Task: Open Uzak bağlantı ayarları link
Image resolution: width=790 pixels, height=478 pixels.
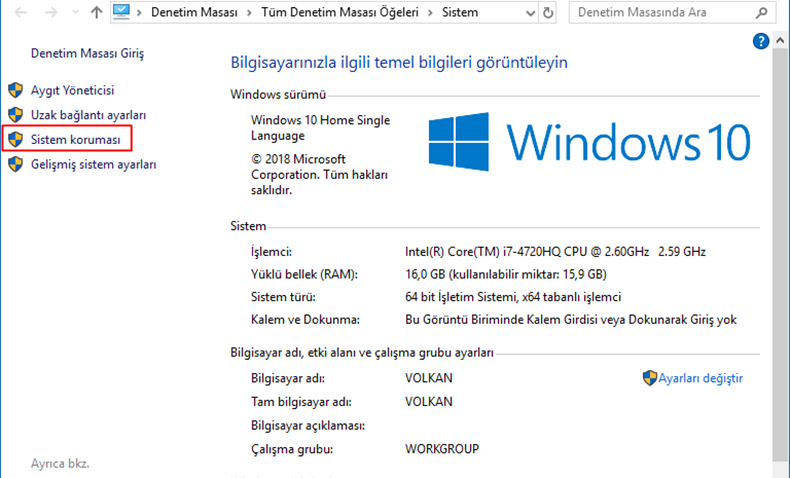Action: 88,115
